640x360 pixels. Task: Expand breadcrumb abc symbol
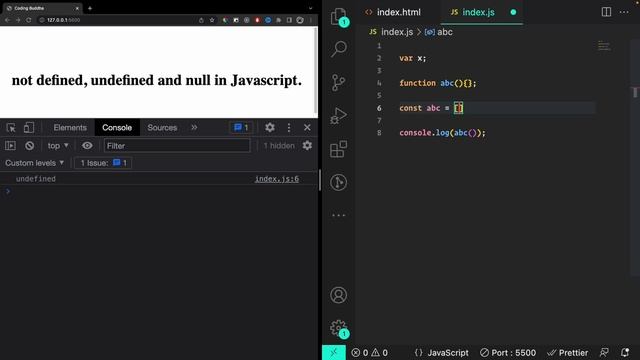coord(439,32)
